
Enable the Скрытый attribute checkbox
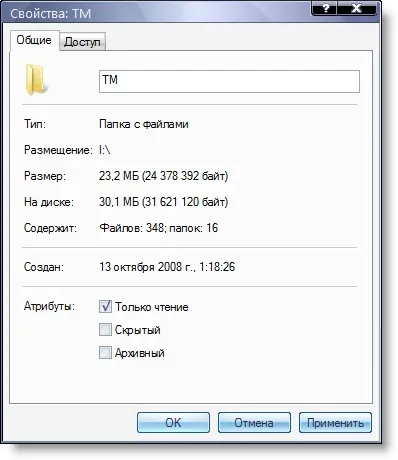click(105, 330)
